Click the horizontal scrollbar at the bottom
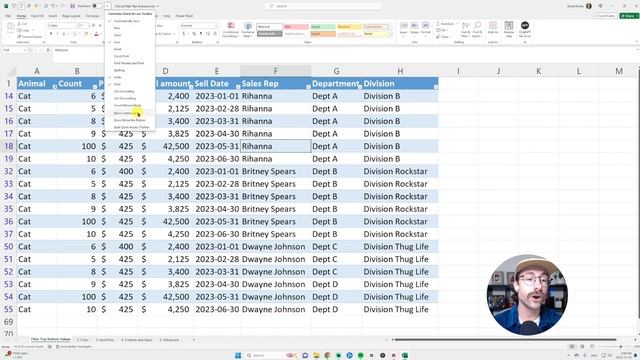The width and height of the screenshot is (640, 360). point(505,340)
